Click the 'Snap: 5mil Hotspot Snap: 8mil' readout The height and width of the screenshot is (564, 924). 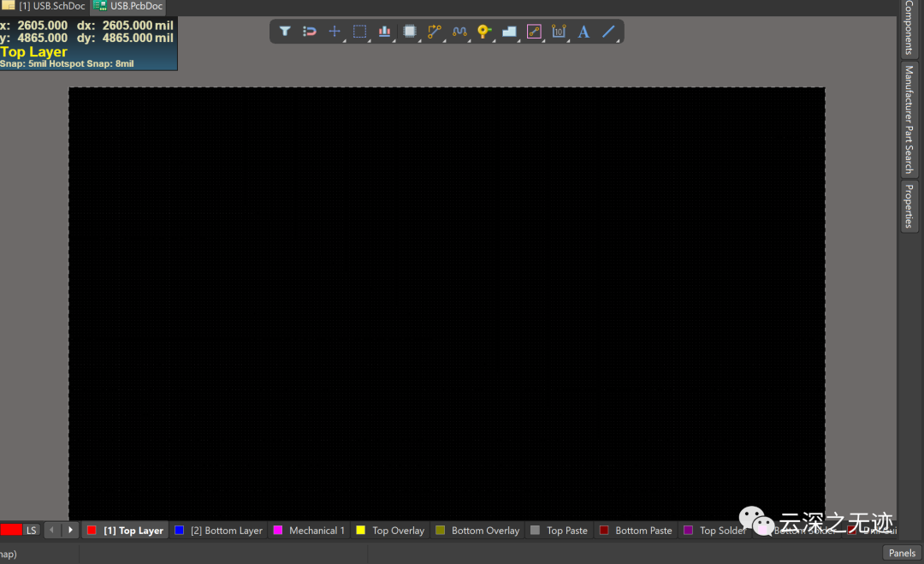[x=67, y=63]
